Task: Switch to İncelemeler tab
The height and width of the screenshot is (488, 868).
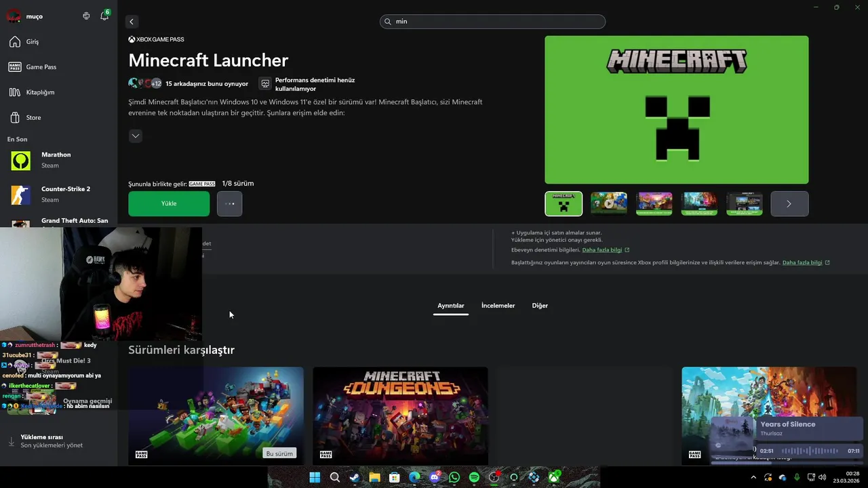Action: [498, 306]
